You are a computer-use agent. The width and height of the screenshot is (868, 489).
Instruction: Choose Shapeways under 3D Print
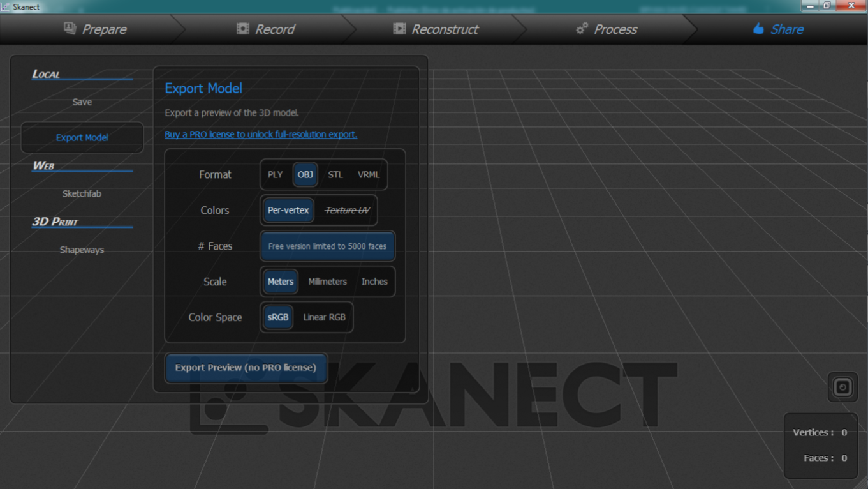82,250
